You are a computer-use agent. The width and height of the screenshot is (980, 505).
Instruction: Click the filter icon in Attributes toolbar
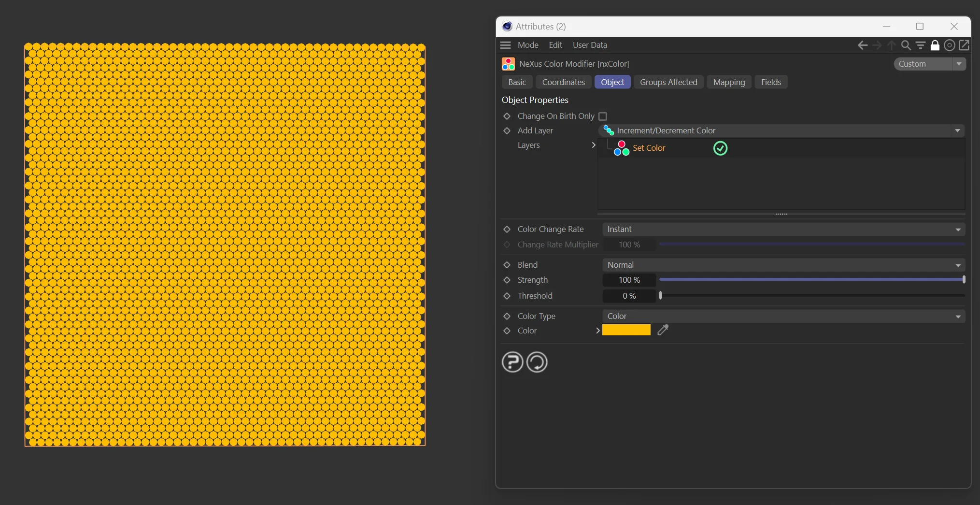point(921,45)
